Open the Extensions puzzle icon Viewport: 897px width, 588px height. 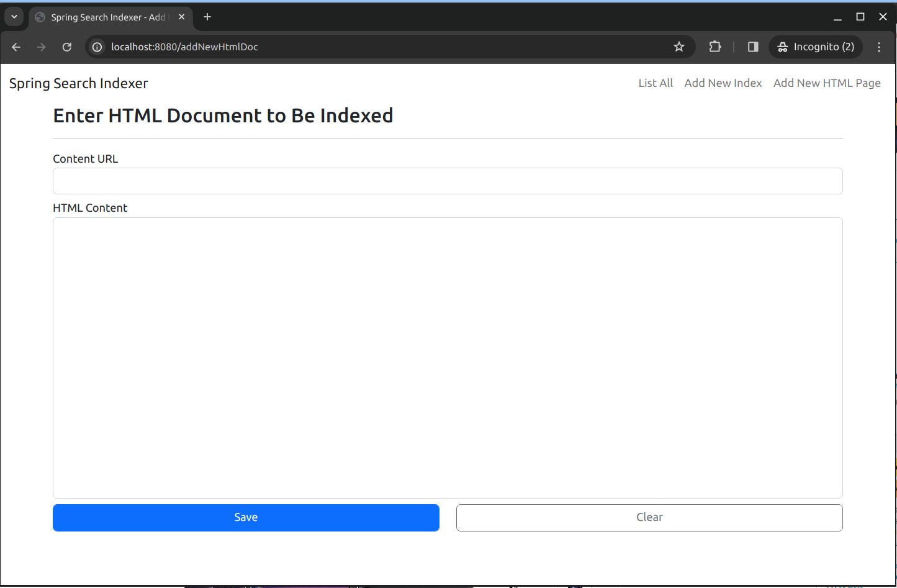(715, 47)
